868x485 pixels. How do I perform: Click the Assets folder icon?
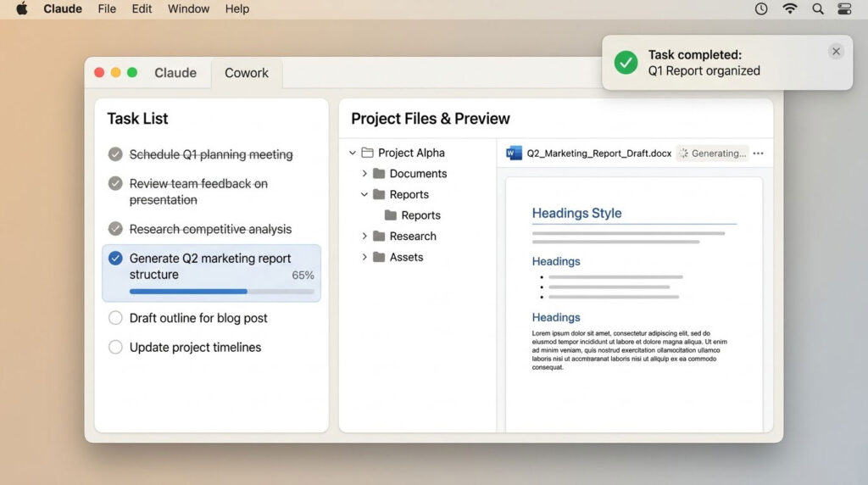pyautogui.click(x=379, y=257)
